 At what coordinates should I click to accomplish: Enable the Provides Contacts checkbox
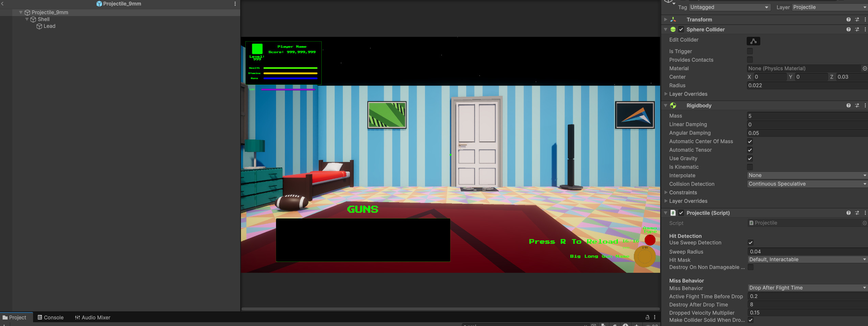750,60
